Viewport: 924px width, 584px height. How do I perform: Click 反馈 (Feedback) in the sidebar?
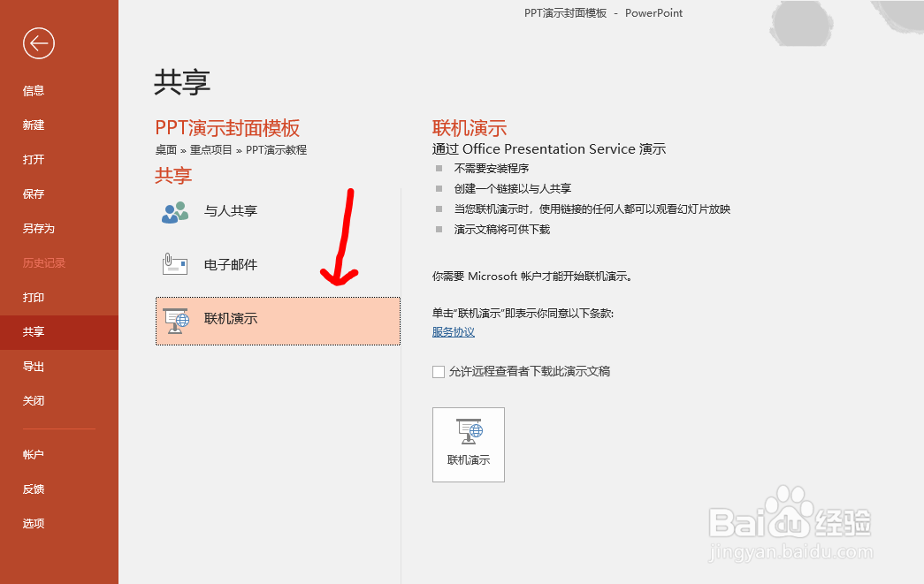(33, 489)
